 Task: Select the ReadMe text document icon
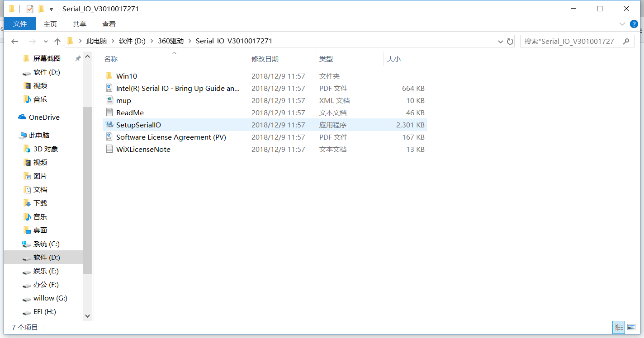click(109, 113)
